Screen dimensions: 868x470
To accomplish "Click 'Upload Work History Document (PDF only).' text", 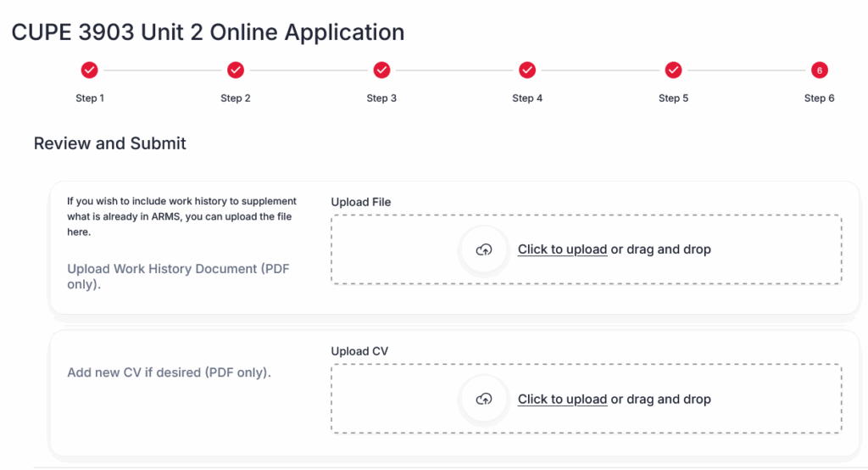I will pos(178,276).
